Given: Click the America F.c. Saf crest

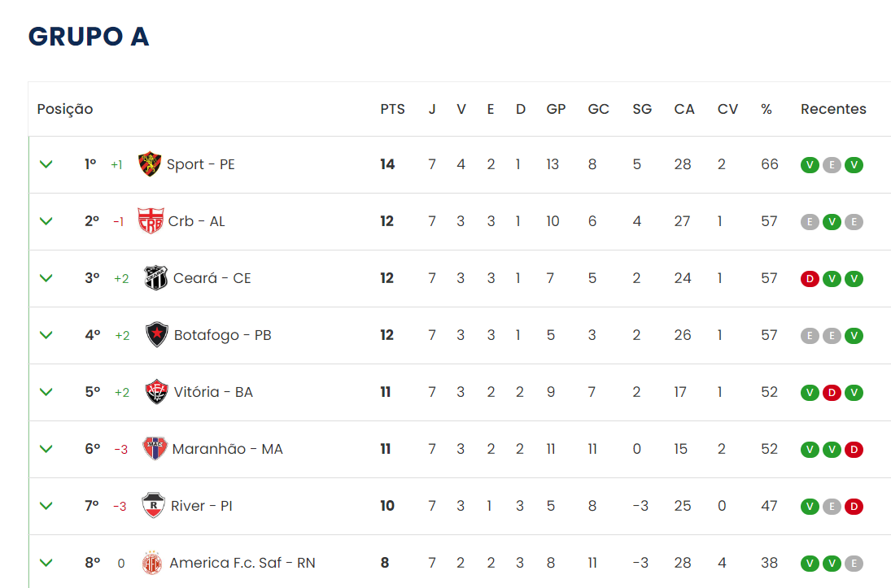Looking at the screenshot, I should [x=151, y=563].
